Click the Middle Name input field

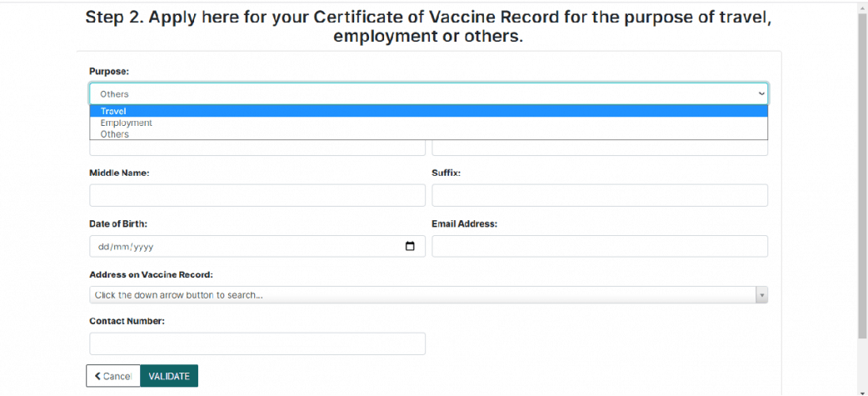[x=257, y=196]
